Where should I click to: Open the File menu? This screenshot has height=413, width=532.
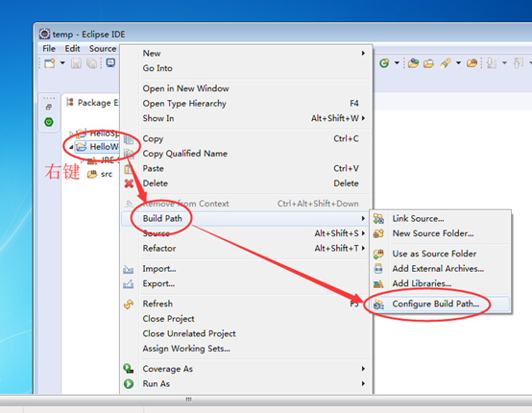pyautogui.click(x=49, y=49)
